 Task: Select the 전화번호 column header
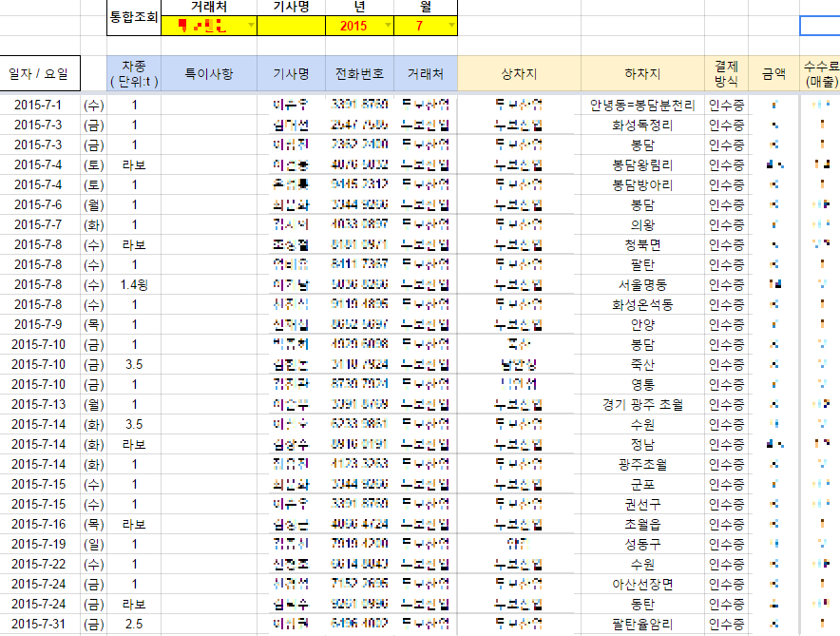click(x=359, y=73)
